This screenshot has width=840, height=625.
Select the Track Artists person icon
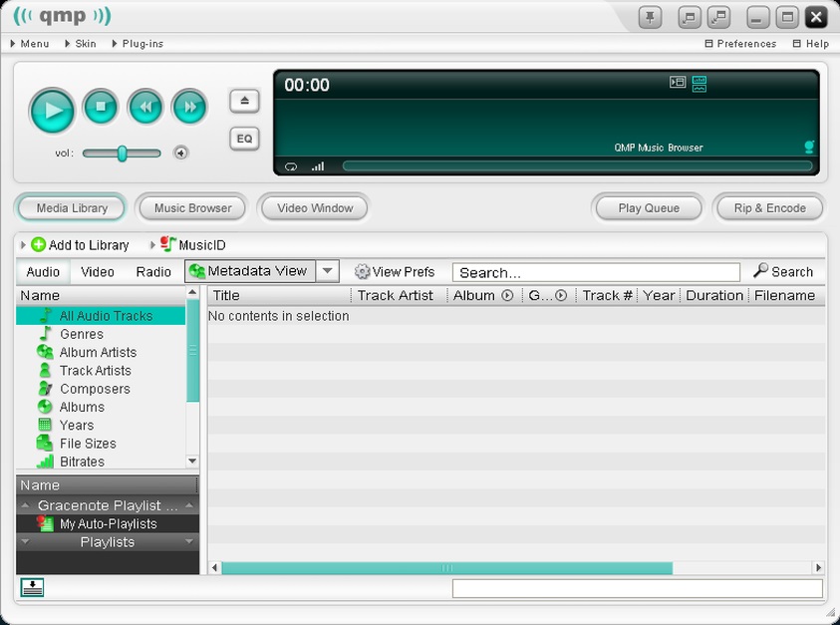[45, 370]
